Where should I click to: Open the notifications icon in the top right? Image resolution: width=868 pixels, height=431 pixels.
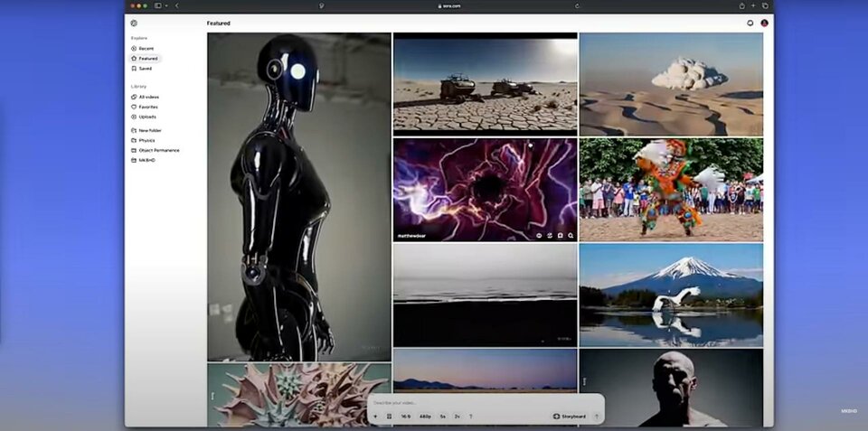750,23
